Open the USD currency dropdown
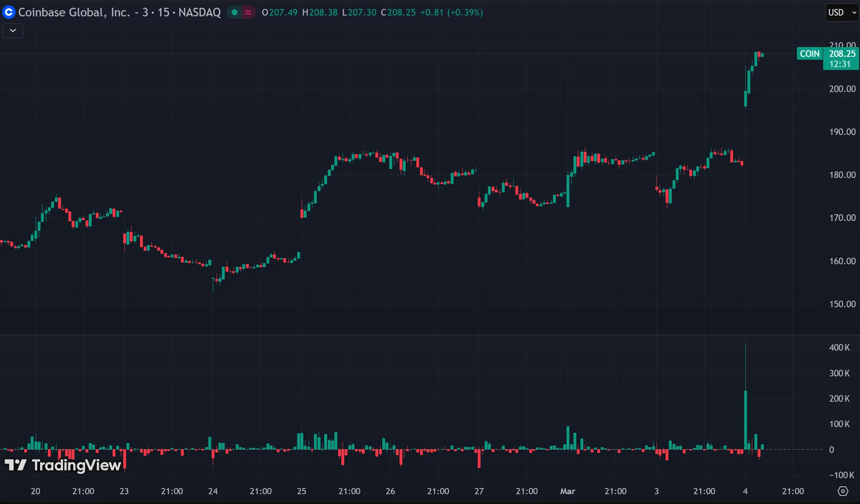The image size is (860, 504). tap(842, 12)
